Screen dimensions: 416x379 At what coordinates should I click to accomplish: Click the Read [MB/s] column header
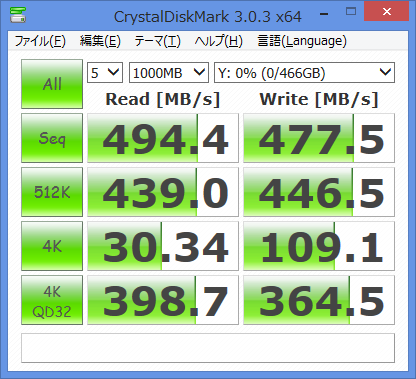[x=163, y=99]
